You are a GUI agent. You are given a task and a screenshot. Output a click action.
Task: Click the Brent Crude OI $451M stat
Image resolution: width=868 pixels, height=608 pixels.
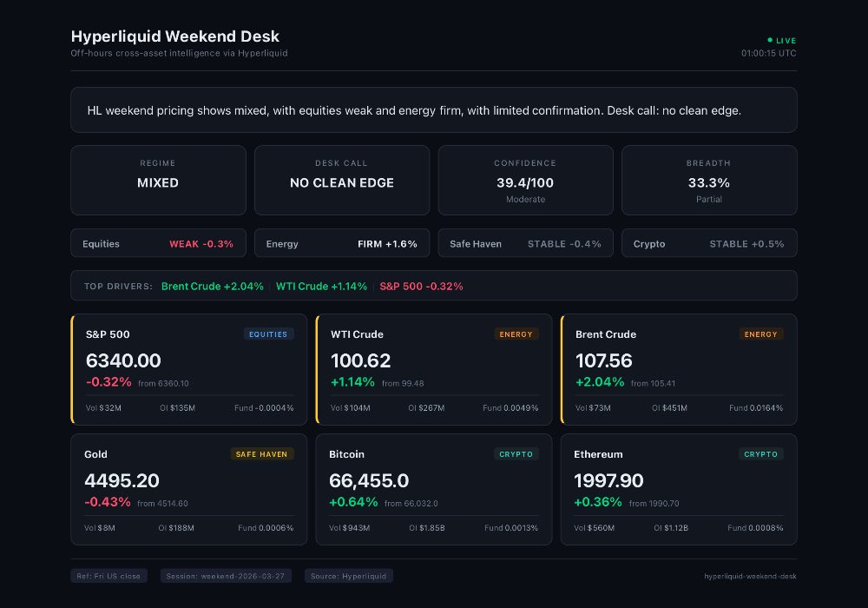(x=669, y=408)
